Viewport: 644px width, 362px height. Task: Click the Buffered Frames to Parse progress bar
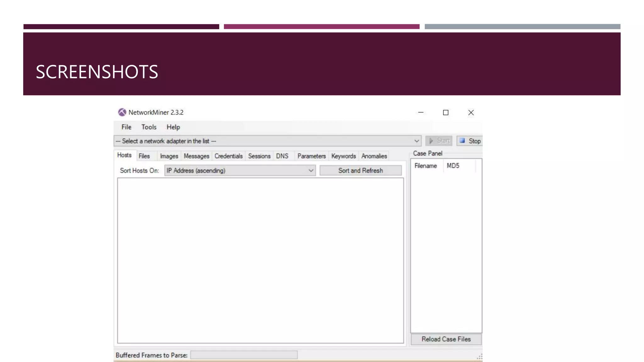pos(244,355)
